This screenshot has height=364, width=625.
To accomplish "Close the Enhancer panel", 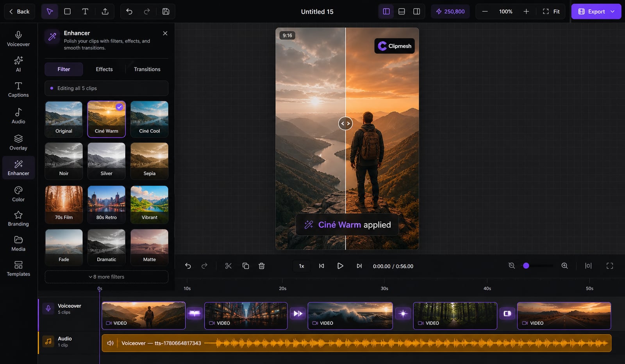I will coord(165,33).
